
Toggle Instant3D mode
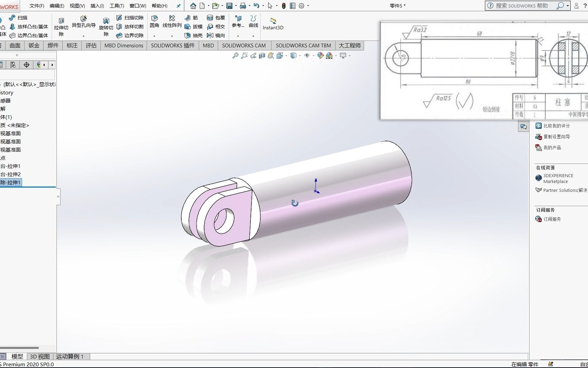click(x=273, y=24)
